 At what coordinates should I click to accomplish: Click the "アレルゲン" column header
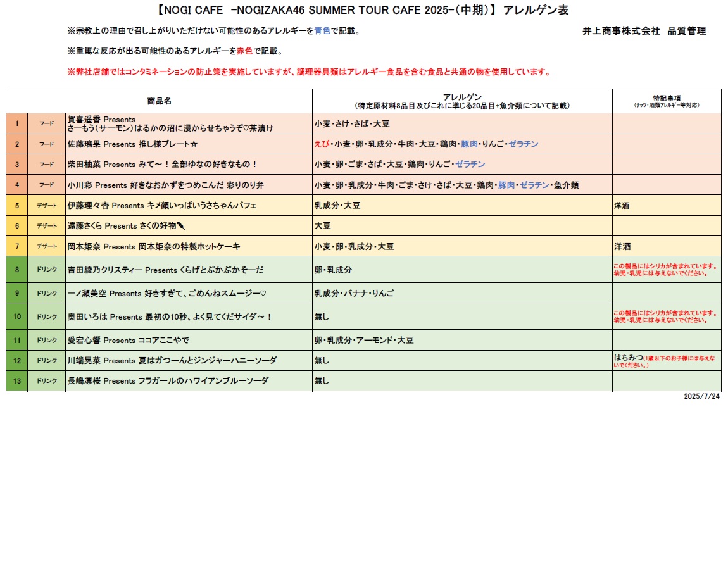(x=462, y=101)
